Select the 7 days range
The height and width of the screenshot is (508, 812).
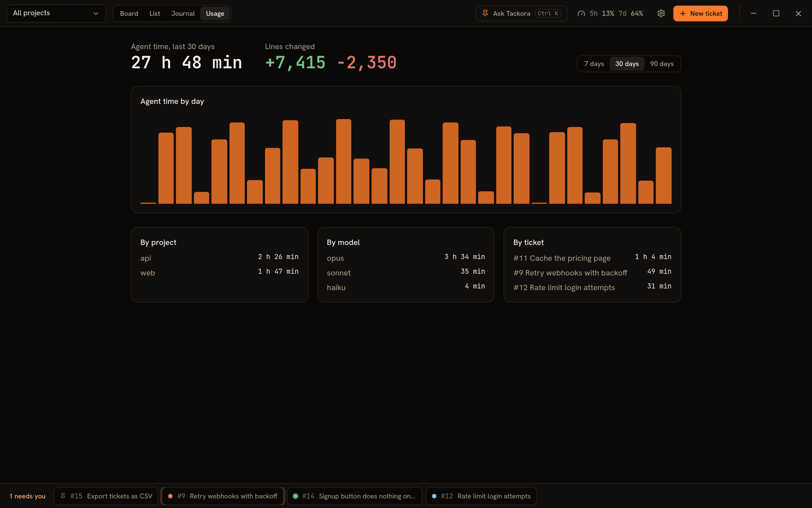[x=594, y=64]
